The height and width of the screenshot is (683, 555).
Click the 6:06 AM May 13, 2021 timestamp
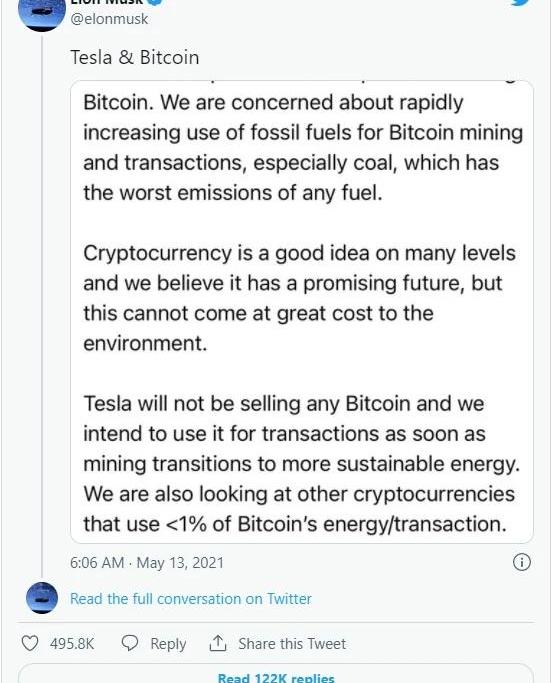point(147,562)
